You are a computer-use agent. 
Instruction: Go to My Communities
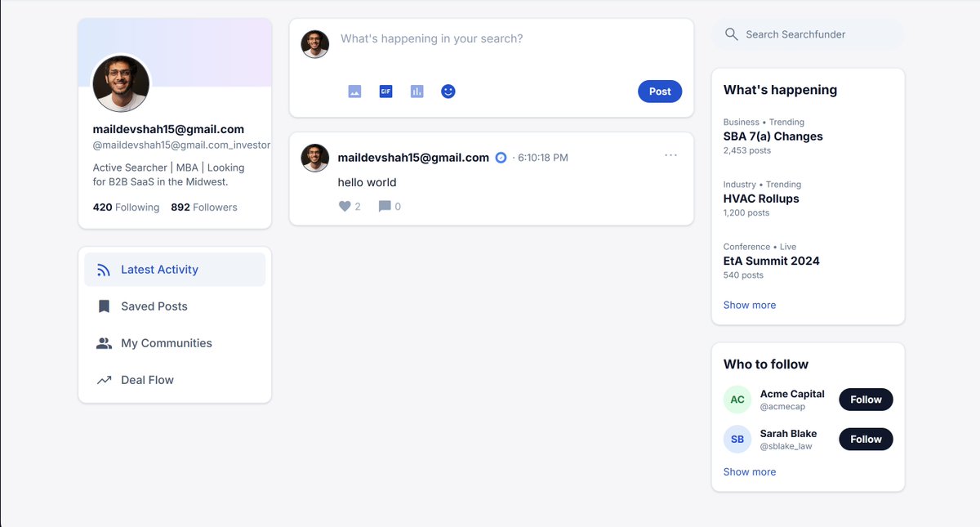175,343
